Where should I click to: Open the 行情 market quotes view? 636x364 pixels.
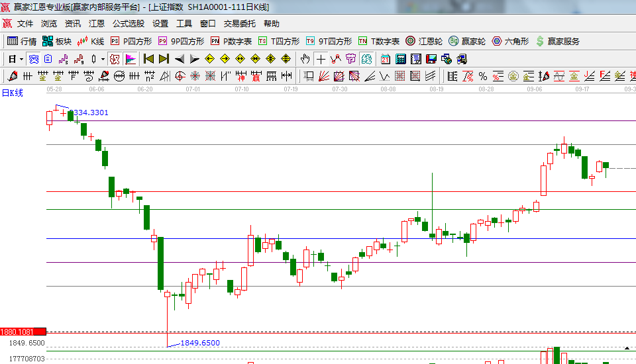tap(22, 41)
